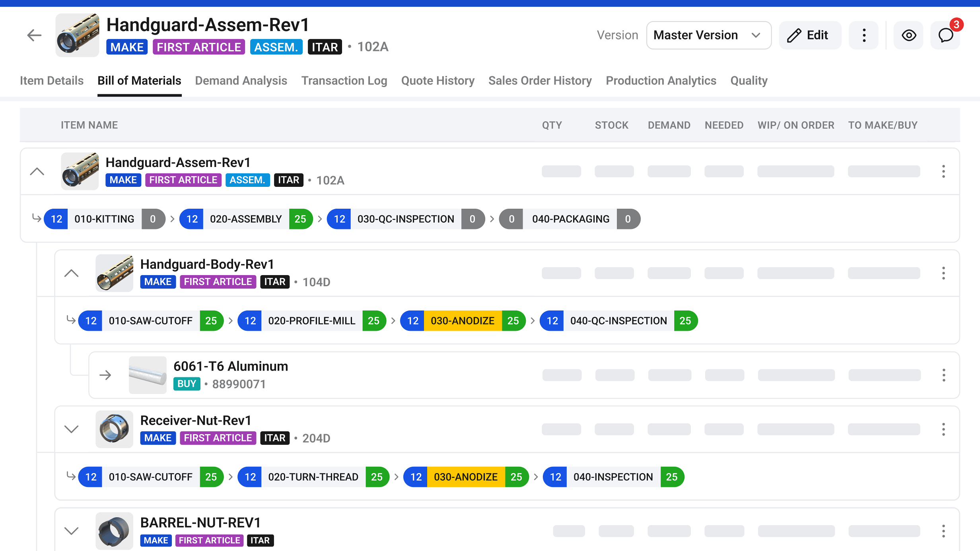Select the 040-INSPECTION operation step
The image size is (980, 551).
pyautogui.click(x=614, y=477)
